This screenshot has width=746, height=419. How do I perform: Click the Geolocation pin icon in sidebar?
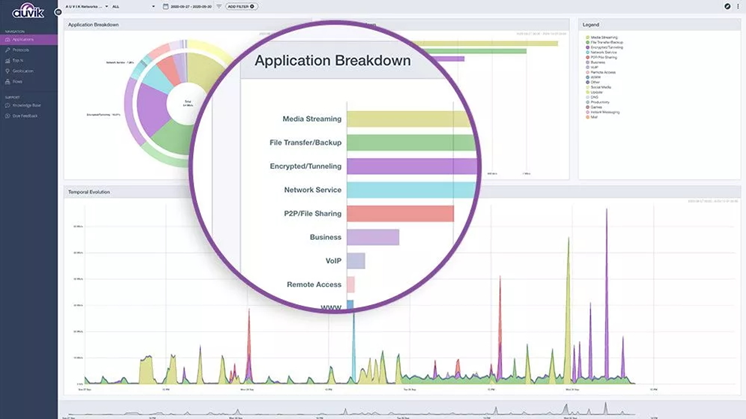tap(7, 71)
